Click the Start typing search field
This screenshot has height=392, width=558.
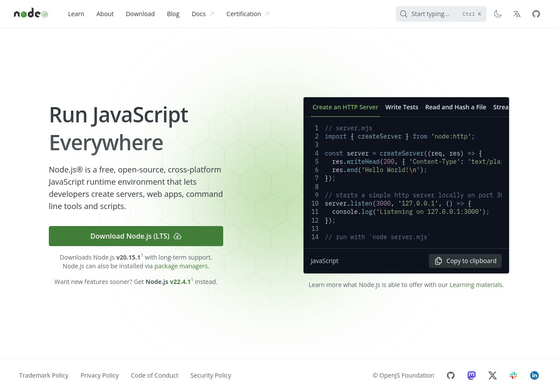point(436,14)
